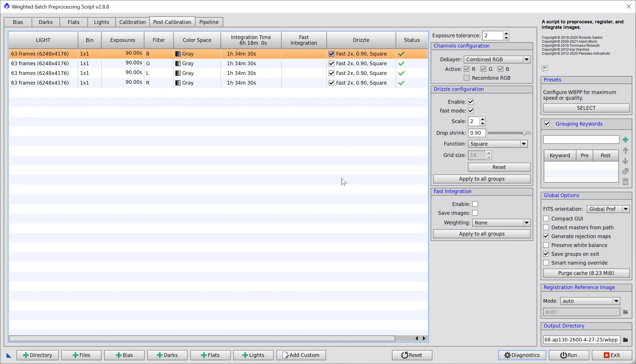
Task: Adjust the Drop shrink slider handle
Action: pos(524,133)
